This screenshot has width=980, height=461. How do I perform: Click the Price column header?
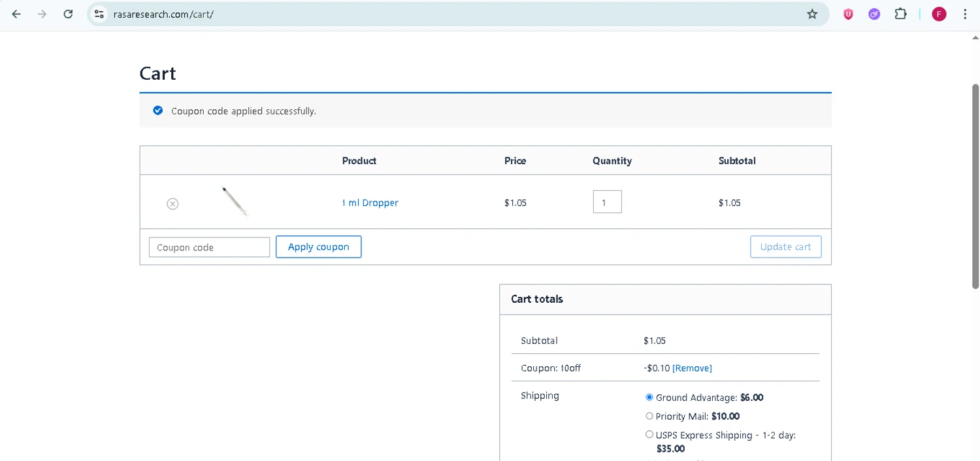pos(515,160)
